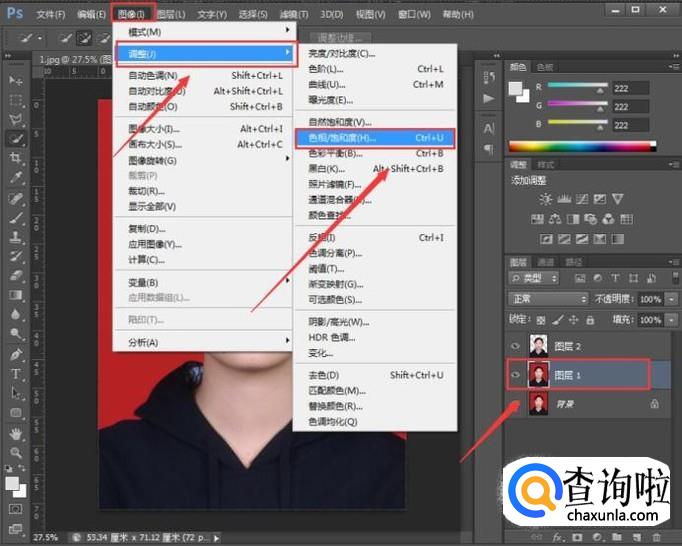The height and width of the screenshot is (546, 682).
Task: Click the 背景 layer thumbnail
Action: click(x=539, y=404)
